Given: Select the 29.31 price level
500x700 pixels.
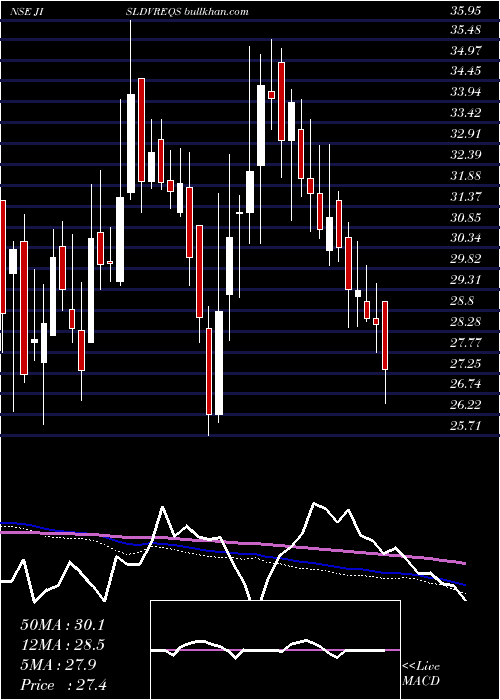Looking at the screenshot, I should click(x=465, y=280).
